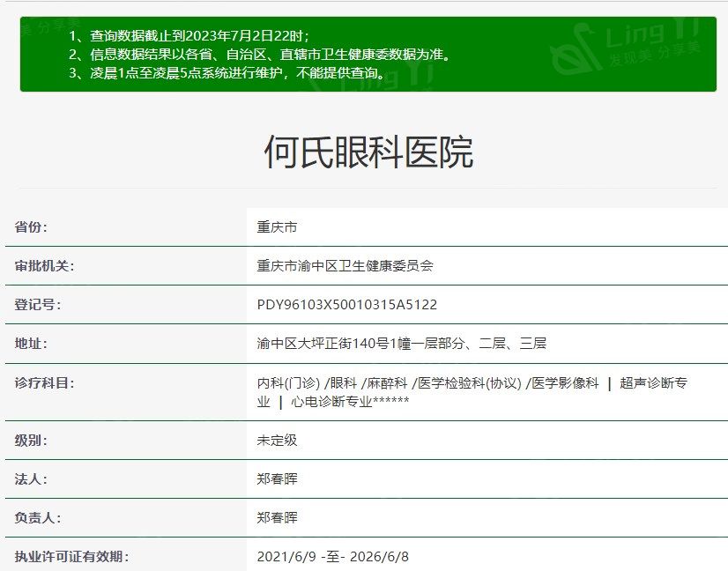
Task: Click the 负责人 label
Action: [x=38, y=517]
